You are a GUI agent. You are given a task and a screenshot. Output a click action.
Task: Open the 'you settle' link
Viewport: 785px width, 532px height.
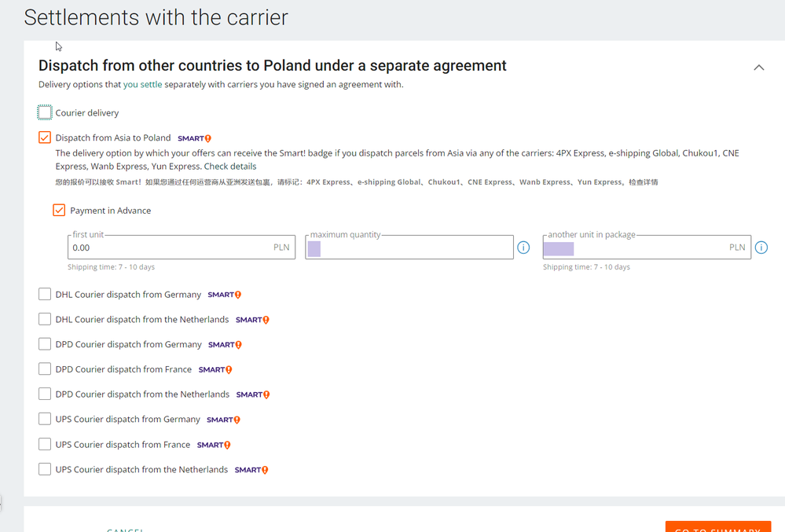142,84
